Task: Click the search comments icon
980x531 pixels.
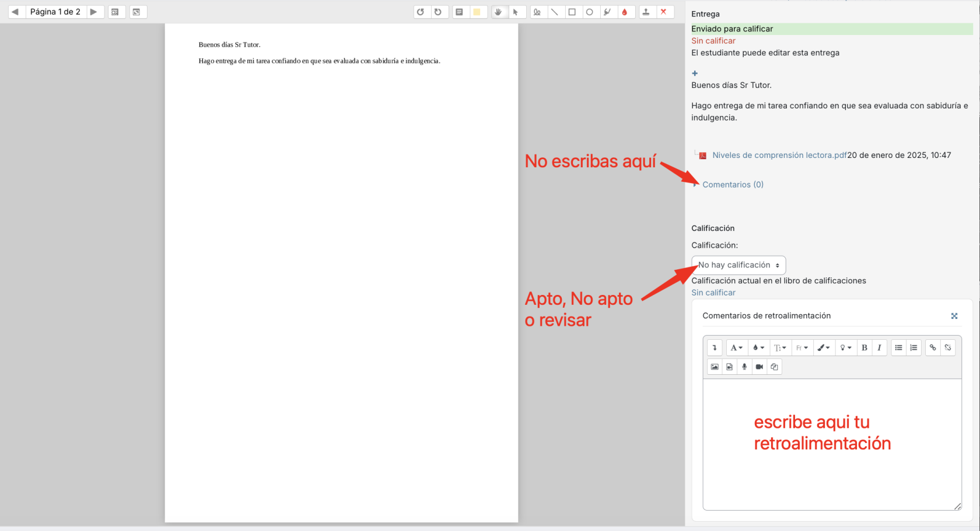Action: tap(116, 12)
